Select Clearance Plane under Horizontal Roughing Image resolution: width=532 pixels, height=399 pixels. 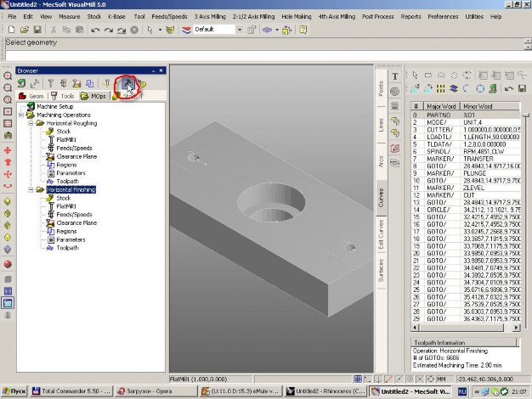(x=76, y=156)
